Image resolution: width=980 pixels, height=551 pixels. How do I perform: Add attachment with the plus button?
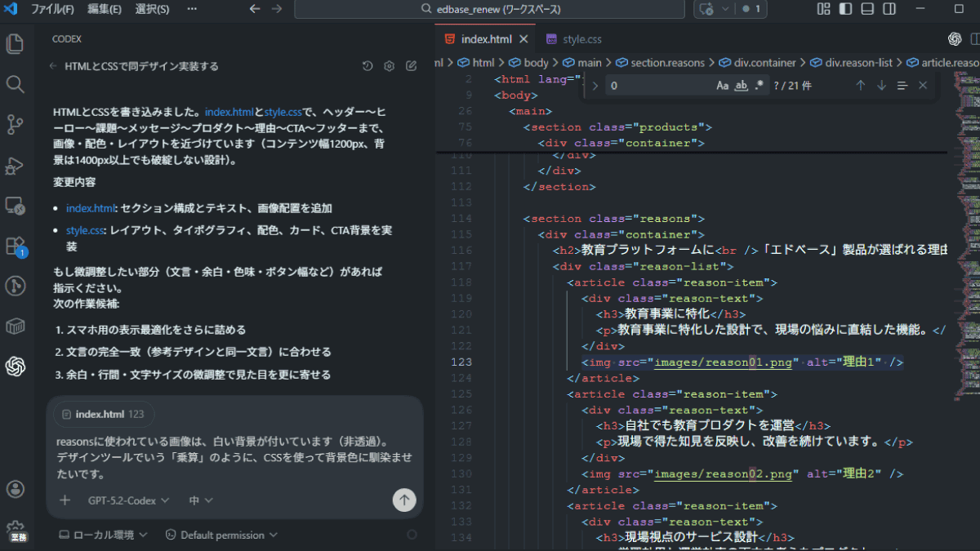click(x=65, y=500)
